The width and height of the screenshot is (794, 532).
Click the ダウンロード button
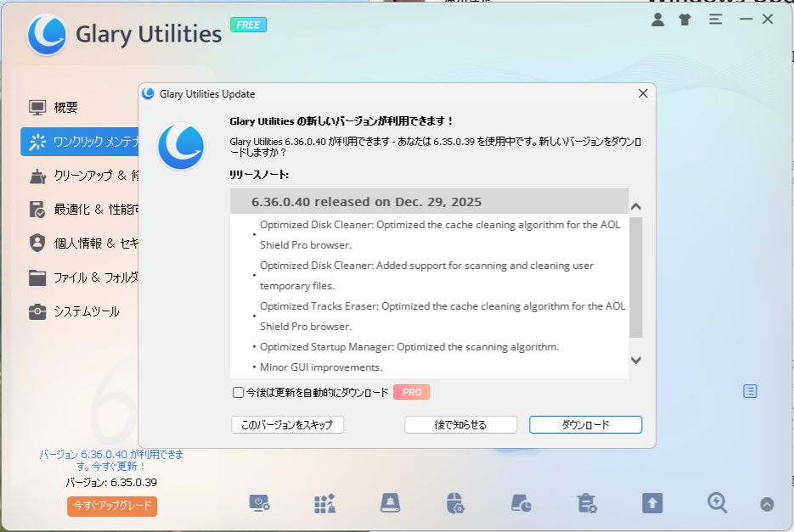(x=585, y=425)
